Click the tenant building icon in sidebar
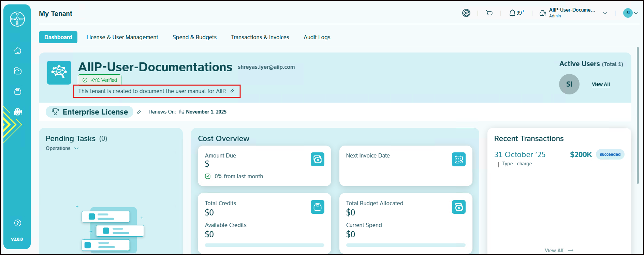 point(18,112)
